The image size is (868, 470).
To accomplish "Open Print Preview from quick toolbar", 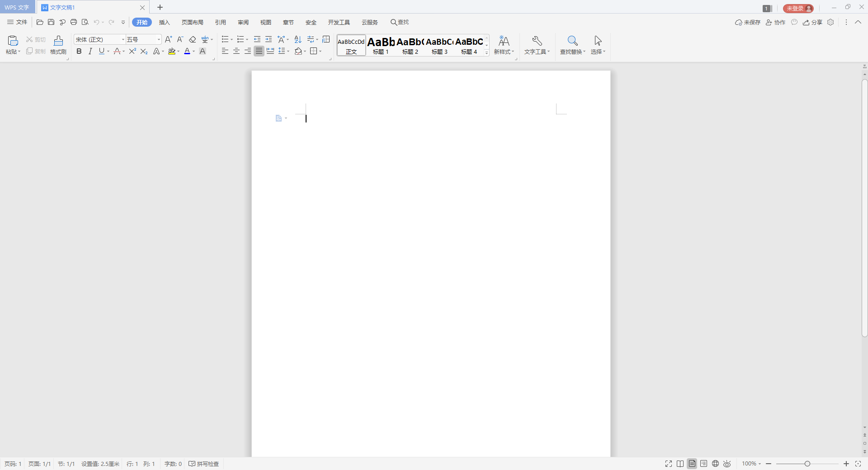I will pos(85,22).
